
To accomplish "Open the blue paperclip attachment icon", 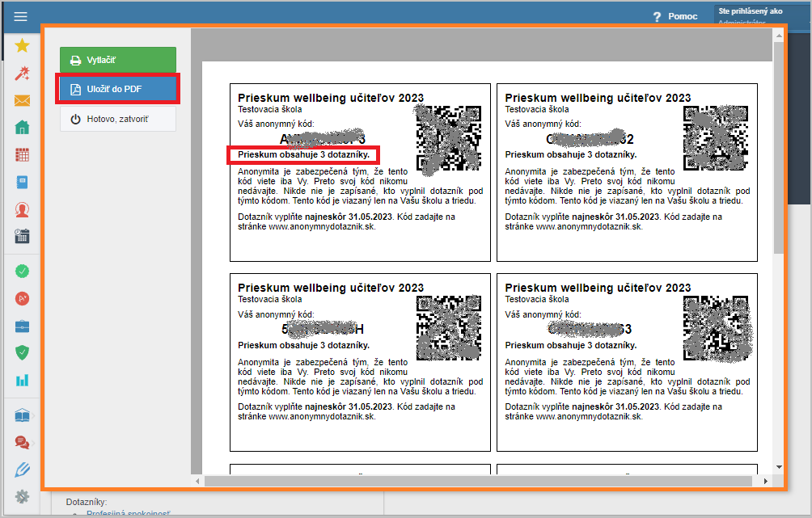I will pyautogui.click(x=22, y=470).
